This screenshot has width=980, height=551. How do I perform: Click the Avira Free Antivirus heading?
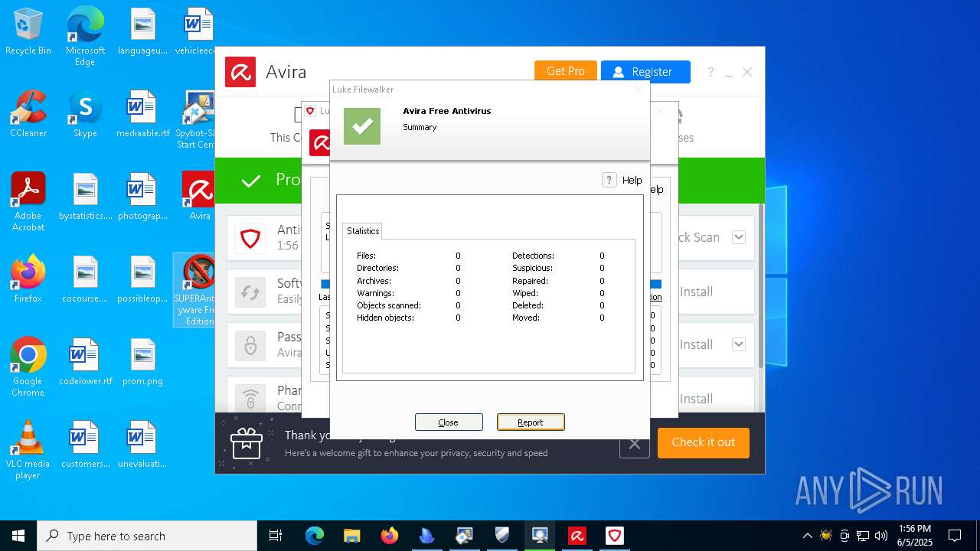[x=447, y=111]
